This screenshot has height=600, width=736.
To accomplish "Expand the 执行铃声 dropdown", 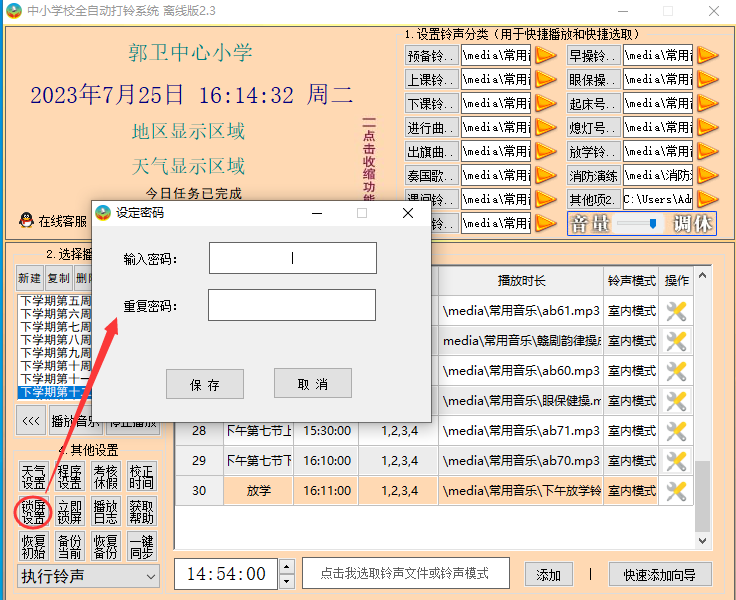I will click(151, 576).
